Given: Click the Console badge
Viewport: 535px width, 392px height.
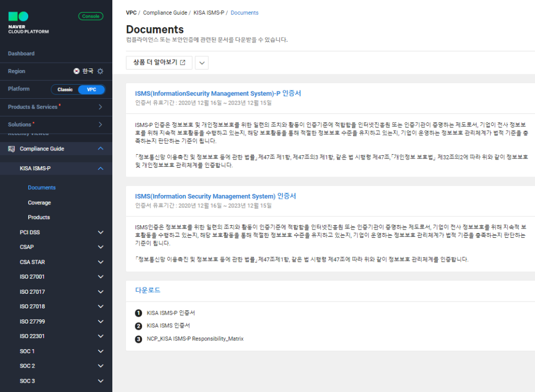Looking at the screenshot, I should (91, 16).
